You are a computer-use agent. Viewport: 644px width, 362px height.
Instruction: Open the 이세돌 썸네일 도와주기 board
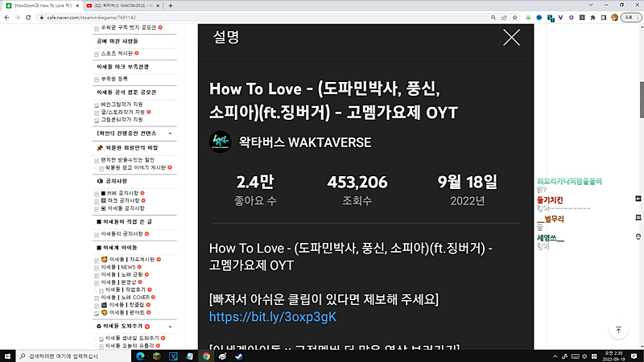point(132,338)
